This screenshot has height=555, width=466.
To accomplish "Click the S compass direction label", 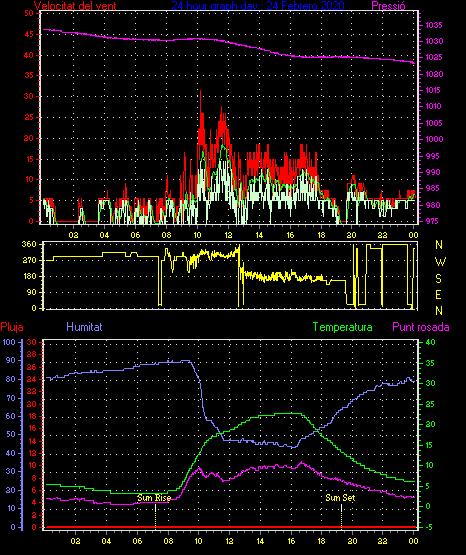I will [438, 279].
